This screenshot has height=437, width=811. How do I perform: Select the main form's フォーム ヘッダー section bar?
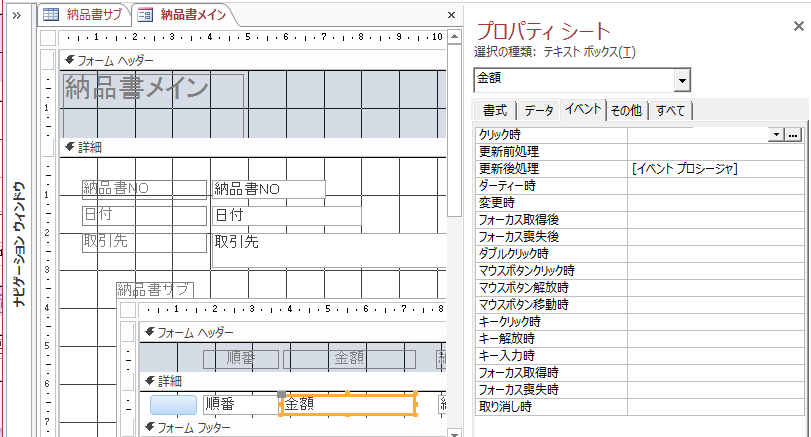tap(250, 60)
